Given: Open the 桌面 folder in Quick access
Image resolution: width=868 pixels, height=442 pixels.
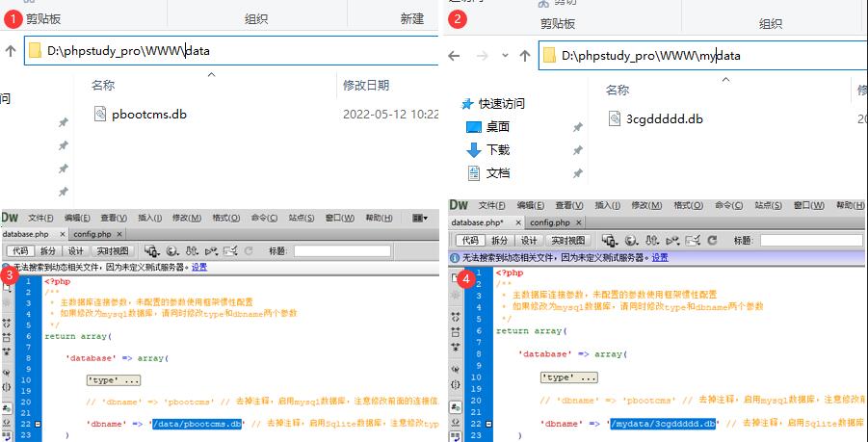Looking at the screenshot, I should click(497, 127).
